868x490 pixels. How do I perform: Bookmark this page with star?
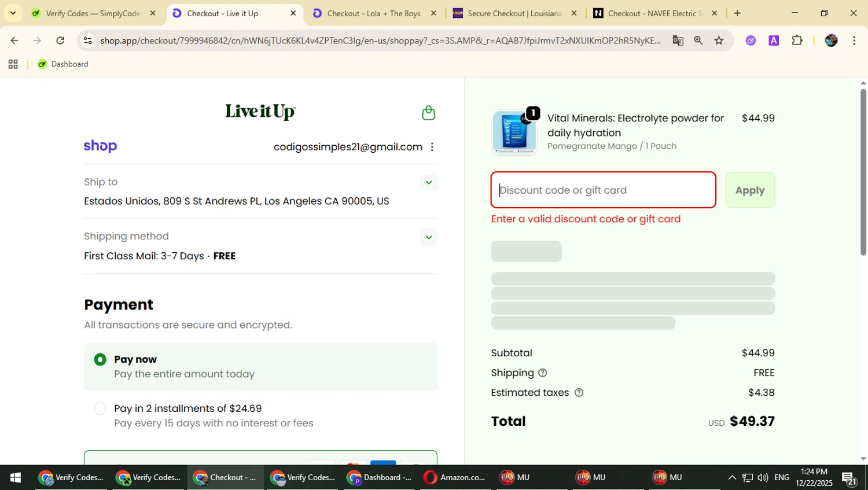click(719, 40)
